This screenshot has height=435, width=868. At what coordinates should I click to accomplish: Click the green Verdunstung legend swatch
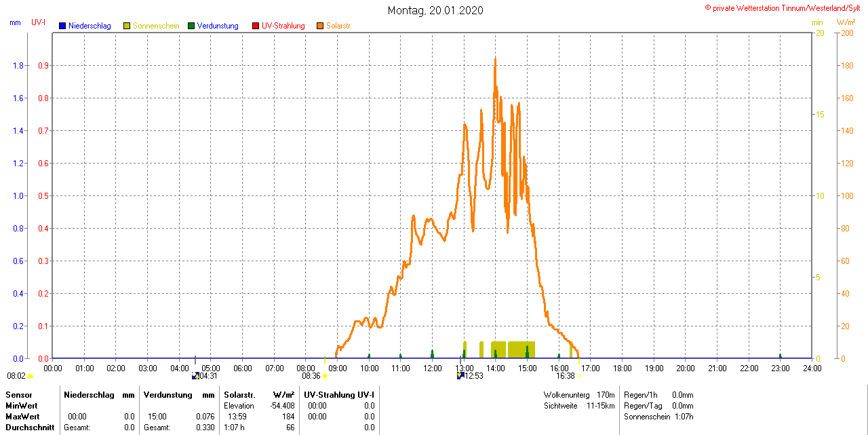coord(191,26)
